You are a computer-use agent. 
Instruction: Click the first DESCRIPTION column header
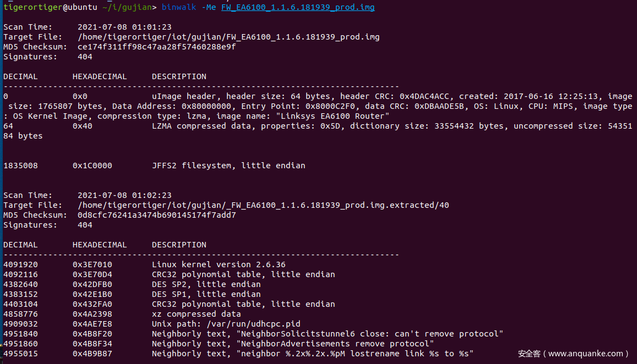(179, 76)
